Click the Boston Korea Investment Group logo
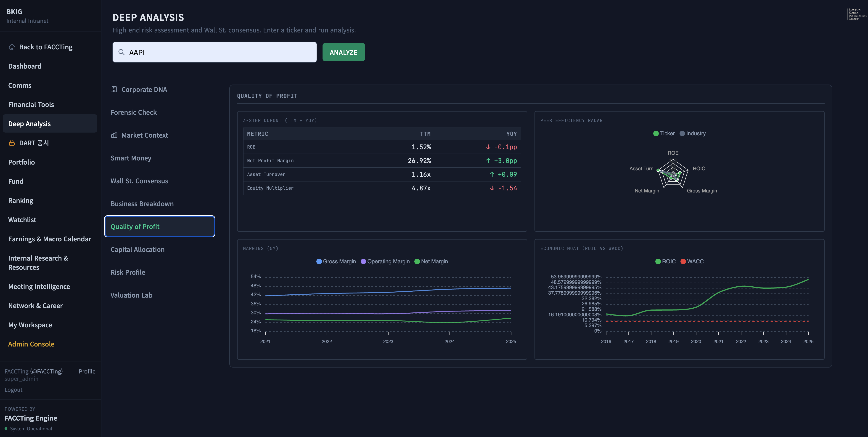The image size is (868, 437). point(857,14)
